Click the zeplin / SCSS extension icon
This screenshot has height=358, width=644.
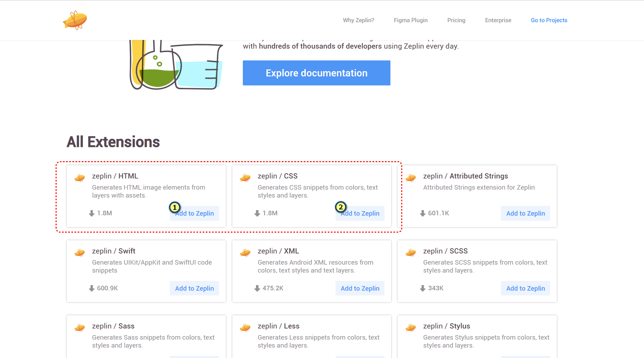pos(411,253)
